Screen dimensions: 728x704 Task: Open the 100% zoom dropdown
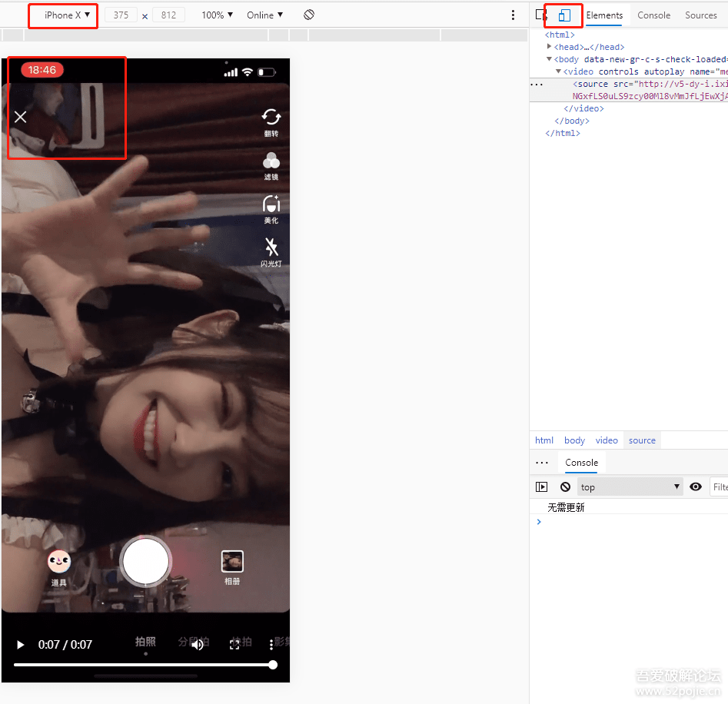tap(217, 15)
